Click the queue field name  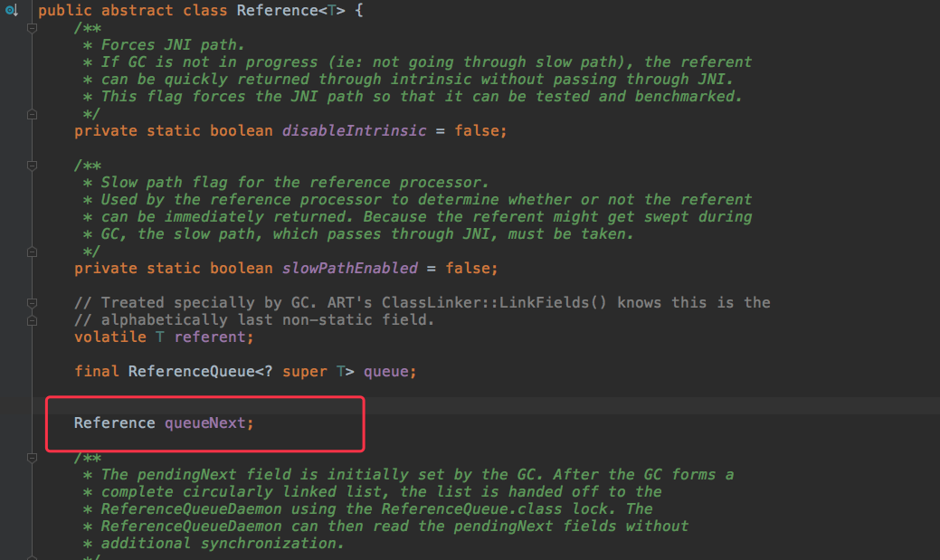(385, 372)
